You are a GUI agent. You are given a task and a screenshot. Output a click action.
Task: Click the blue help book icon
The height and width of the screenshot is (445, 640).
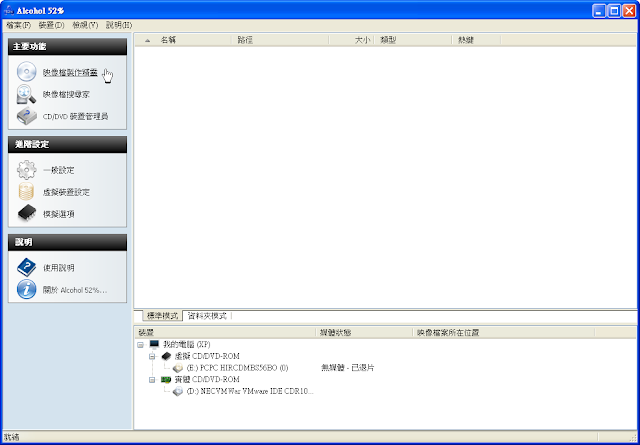(x=27, y=268)
